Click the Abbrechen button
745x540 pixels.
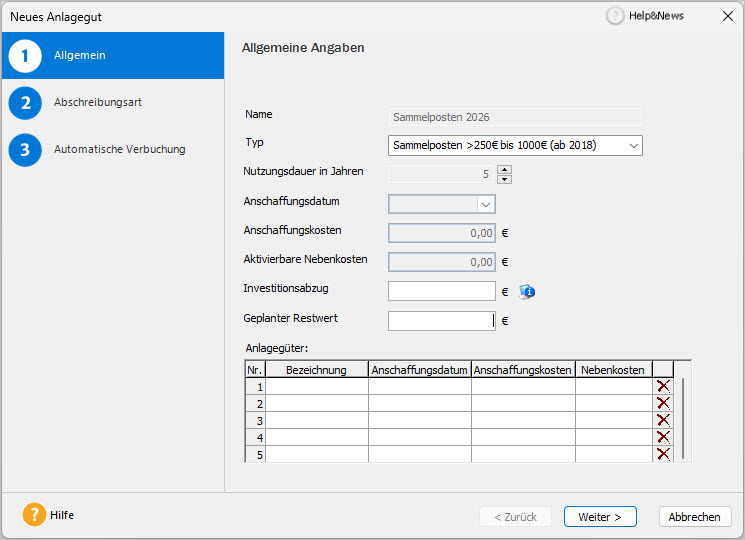pyautogui.click(x=694, y=517)
